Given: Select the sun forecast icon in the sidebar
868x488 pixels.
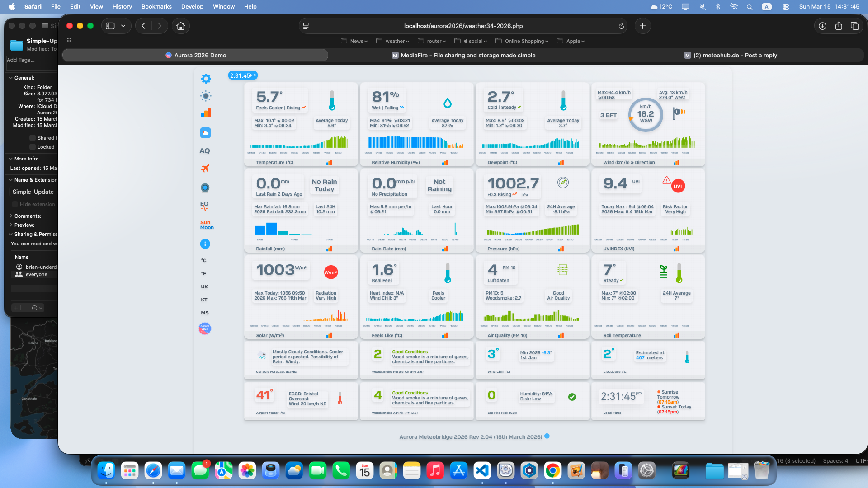Looking at the screenshot, I should pyautogui.click(x=206, y=96).
